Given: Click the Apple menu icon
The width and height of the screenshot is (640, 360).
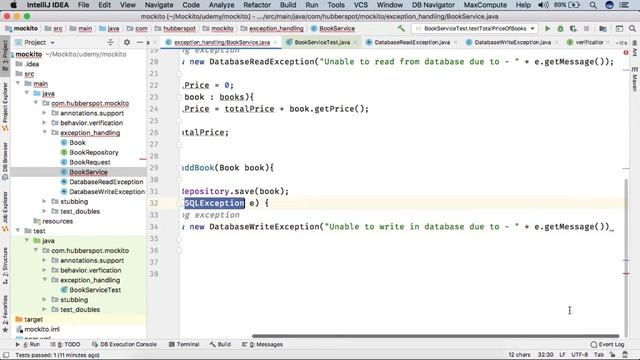Looking at the screenshot, I should click(x=13, y=5).
